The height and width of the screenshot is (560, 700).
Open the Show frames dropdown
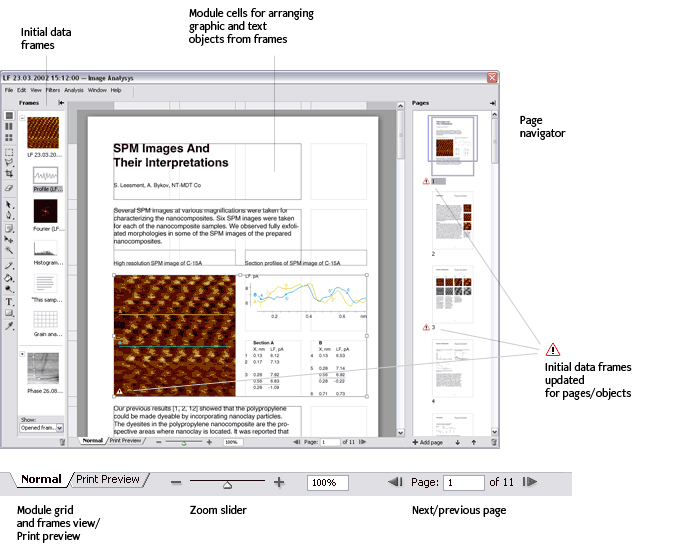click(41, 427)
